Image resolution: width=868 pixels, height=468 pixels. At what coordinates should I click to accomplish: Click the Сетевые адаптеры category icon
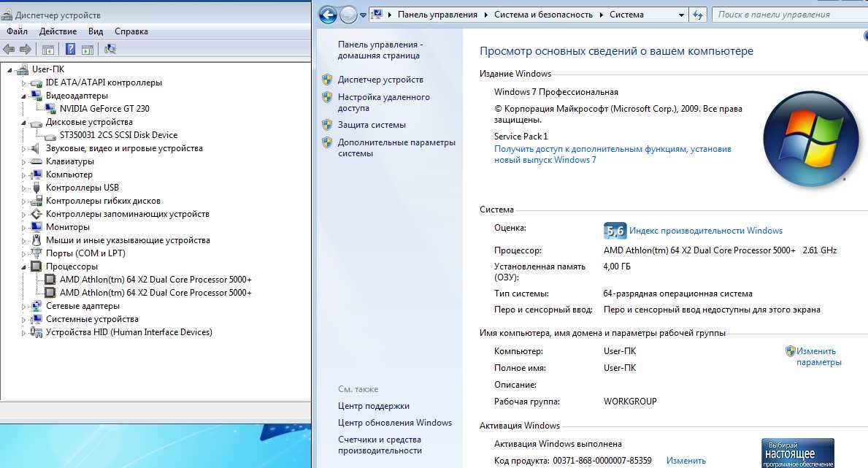[37, 306]
